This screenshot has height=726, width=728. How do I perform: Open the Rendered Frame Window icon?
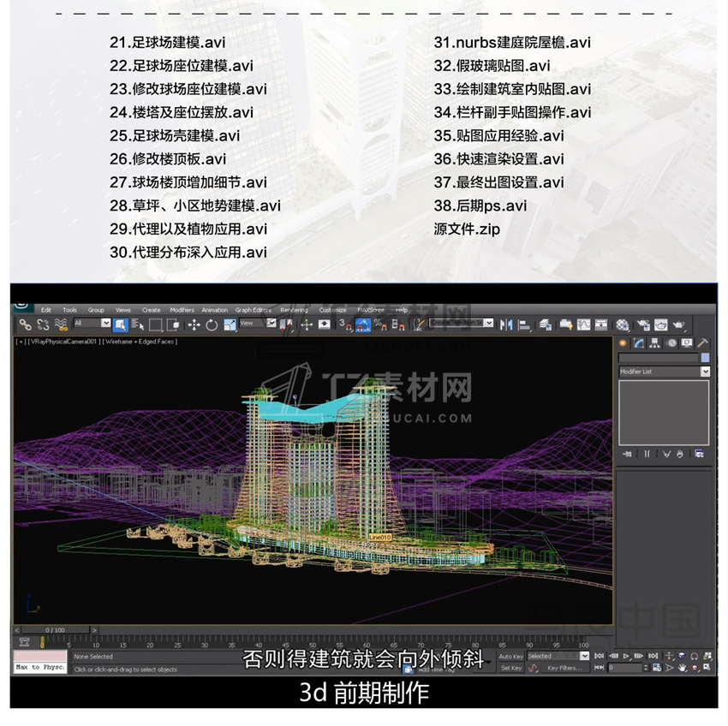click(660, 324)
